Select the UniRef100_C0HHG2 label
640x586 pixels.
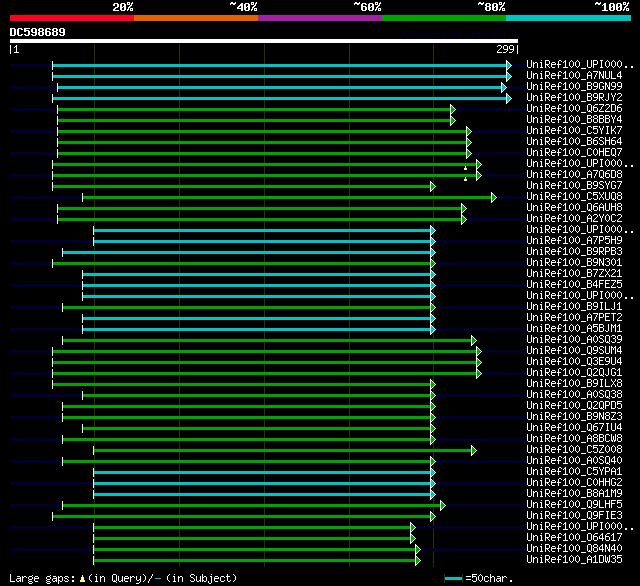click(x=574, y=483)
